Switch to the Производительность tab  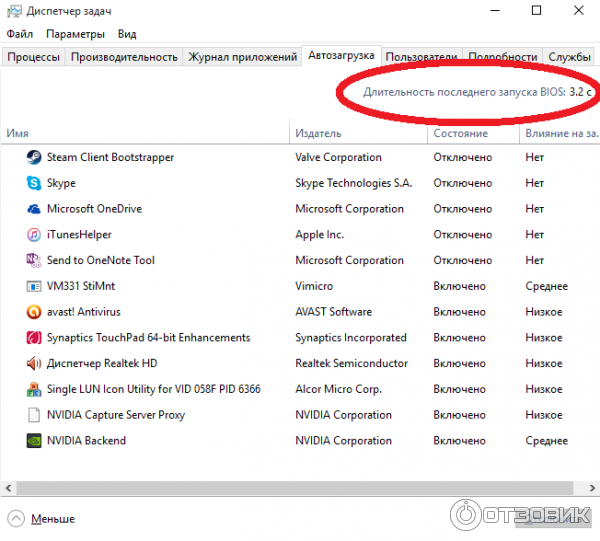[124, 57]
